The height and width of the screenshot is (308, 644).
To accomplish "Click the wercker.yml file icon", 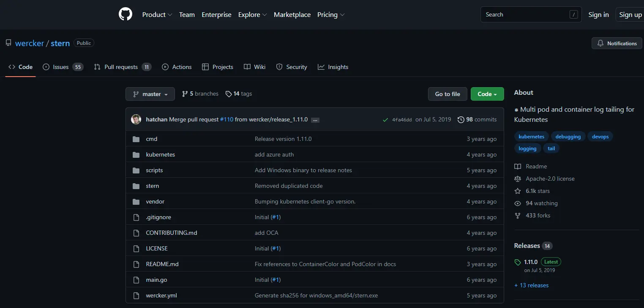I will coord(136,295).
